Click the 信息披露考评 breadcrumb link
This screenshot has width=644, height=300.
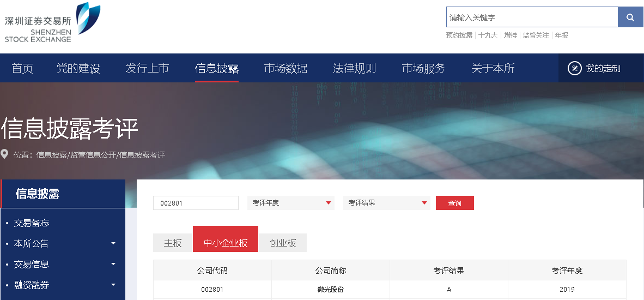[142, 155]
